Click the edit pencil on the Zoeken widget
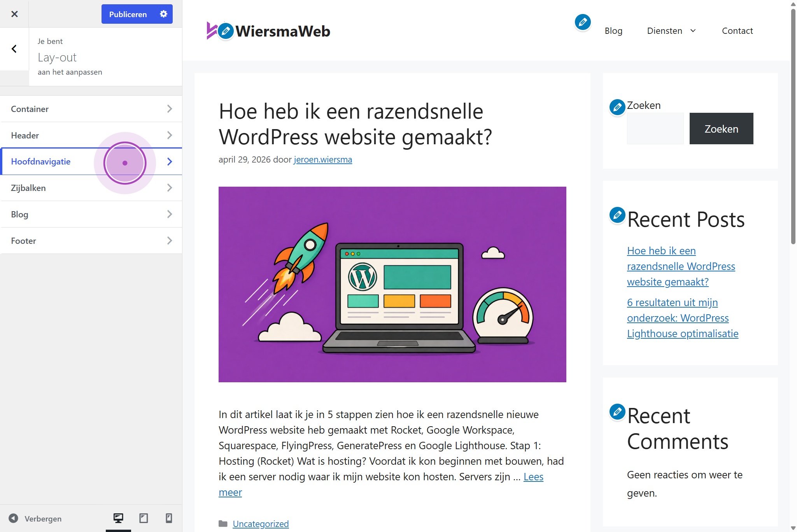This screenshot has height=532, width=797. pos(617,107)
